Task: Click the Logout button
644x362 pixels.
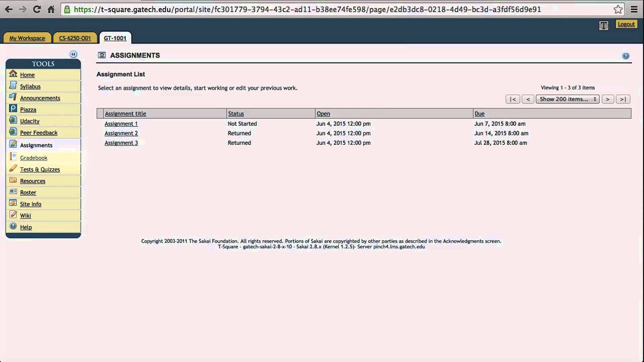Action: pos(626,24)
